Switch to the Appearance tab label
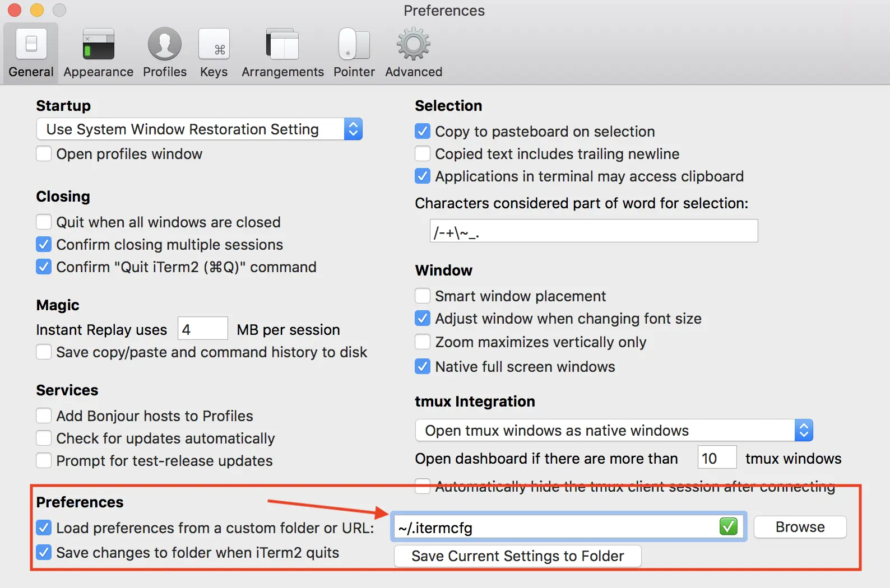This screenshot has width=890, height=588. point(99,72)
